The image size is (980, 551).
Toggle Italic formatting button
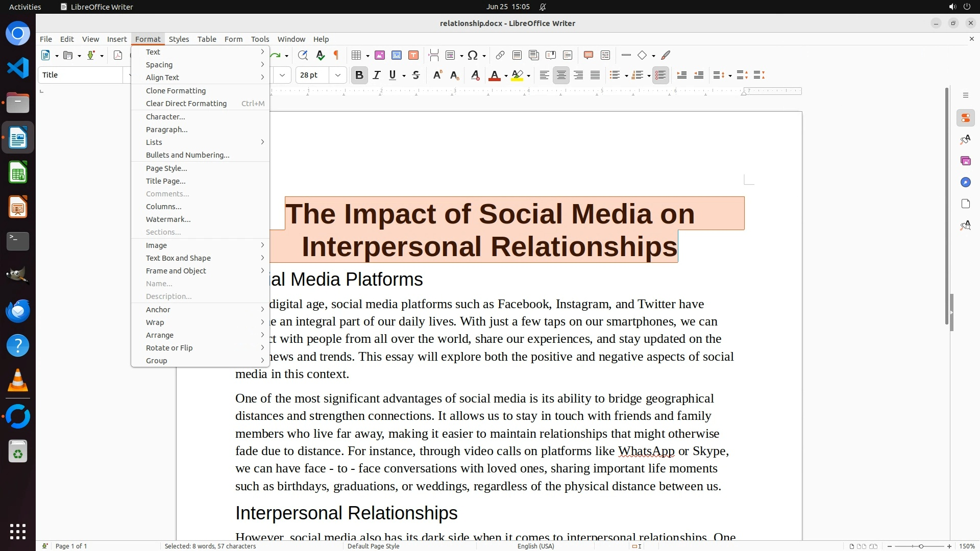[377, 75]
